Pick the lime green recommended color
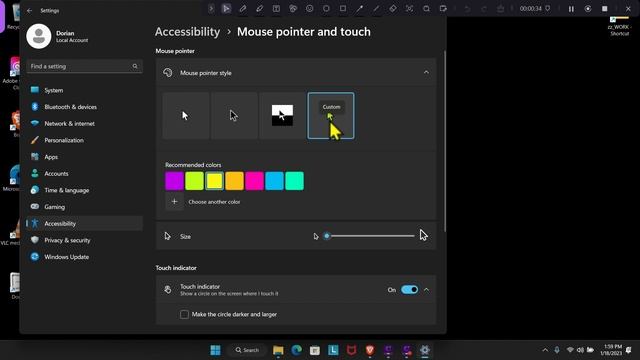 pyautogui.click(x=194, y=181)
